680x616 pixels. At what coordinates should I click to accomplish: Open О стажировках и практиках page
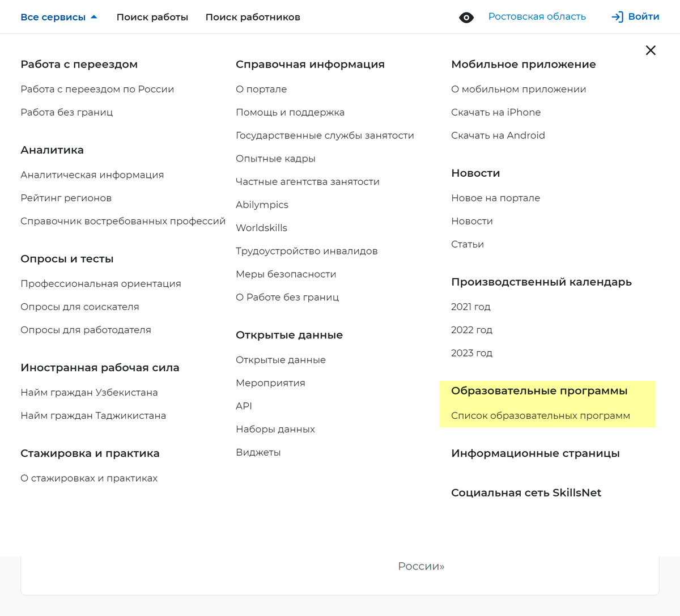click(89, 478)
